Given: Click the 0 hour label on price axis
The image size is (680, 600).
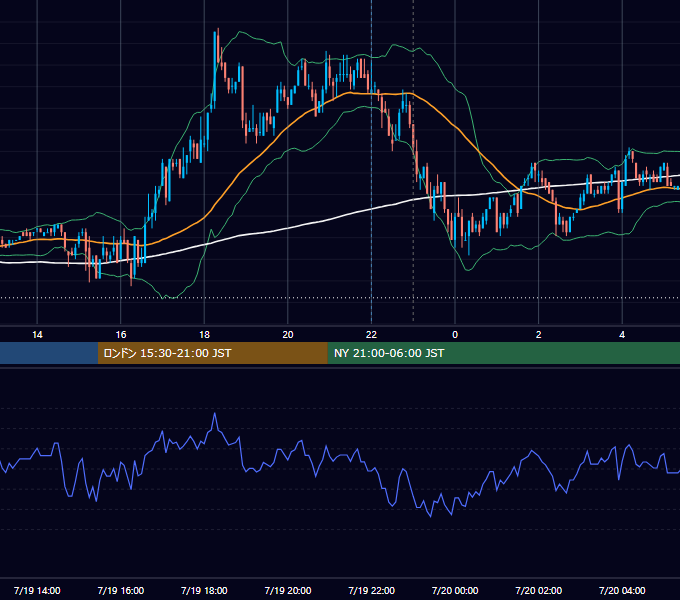Looking at the screenshot, I should 455,335.
